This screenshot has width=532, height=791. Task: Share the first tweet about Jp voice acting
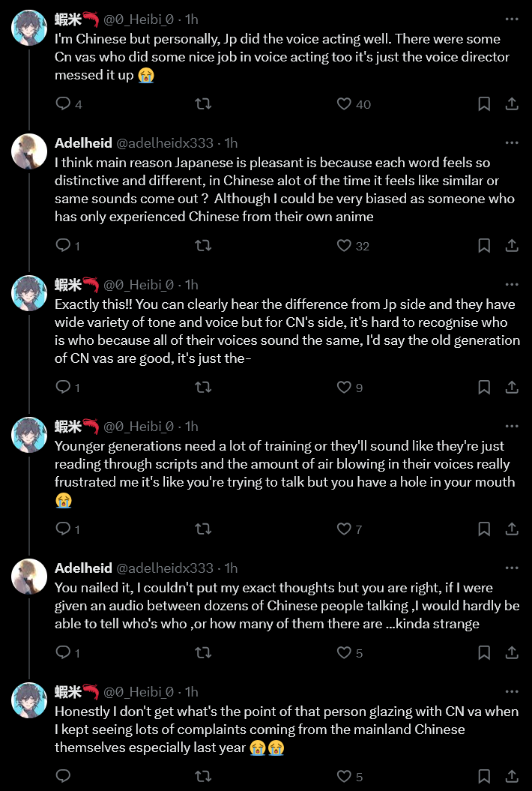[512, 104]
